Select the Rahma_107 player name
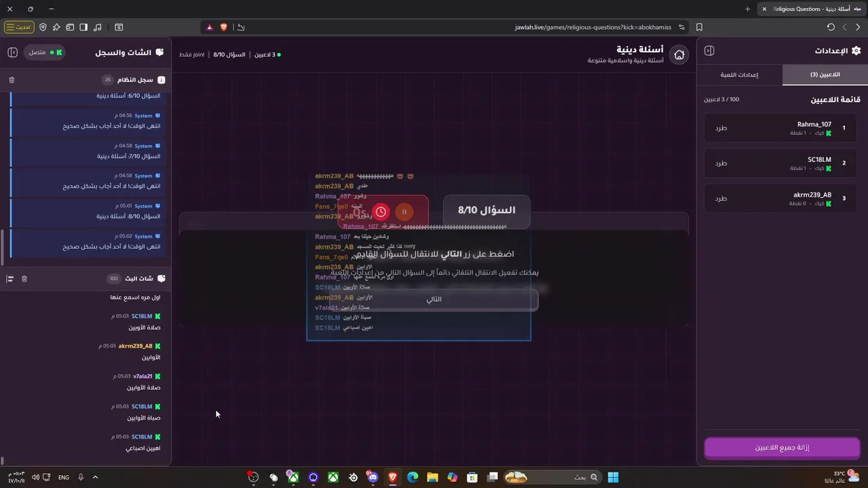 pos(814,124)
